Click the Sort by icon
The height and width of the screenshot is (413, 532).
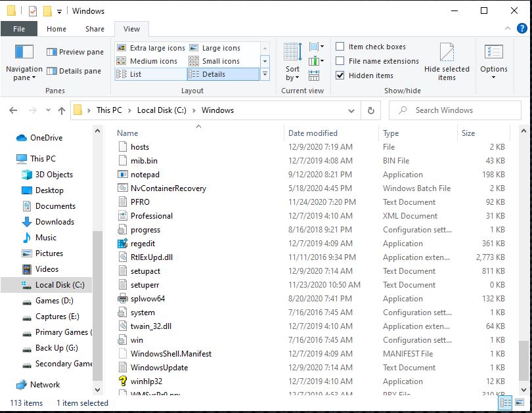[x=292, y=59]
